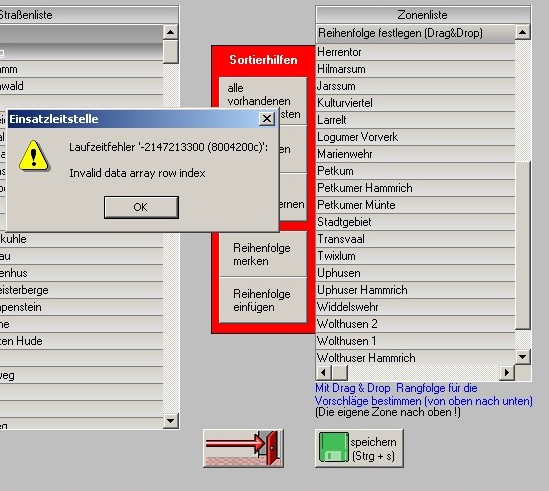549x491 pixels.
Task: Select Wolthusen 2 zone entry
Action: (x=415, y=324)
